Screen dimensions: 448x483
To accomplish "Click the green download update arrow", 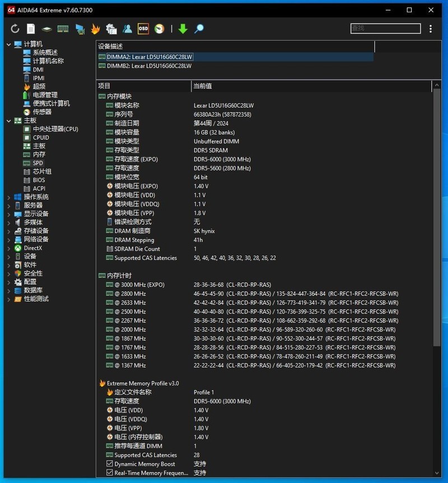I will (183, 29).
